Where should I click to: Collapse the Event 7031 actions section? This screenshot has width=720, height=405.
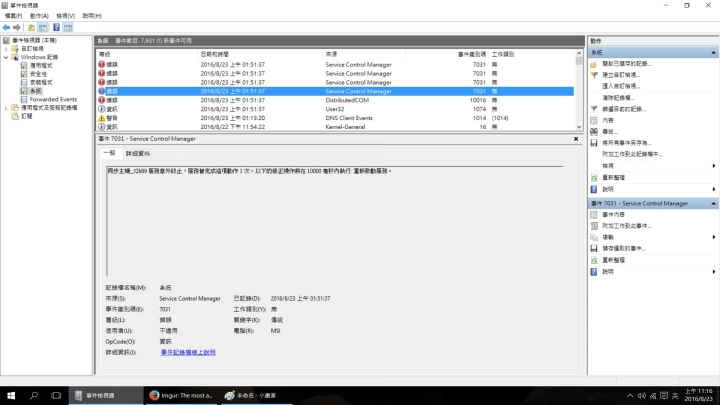(x=713, y=203)
